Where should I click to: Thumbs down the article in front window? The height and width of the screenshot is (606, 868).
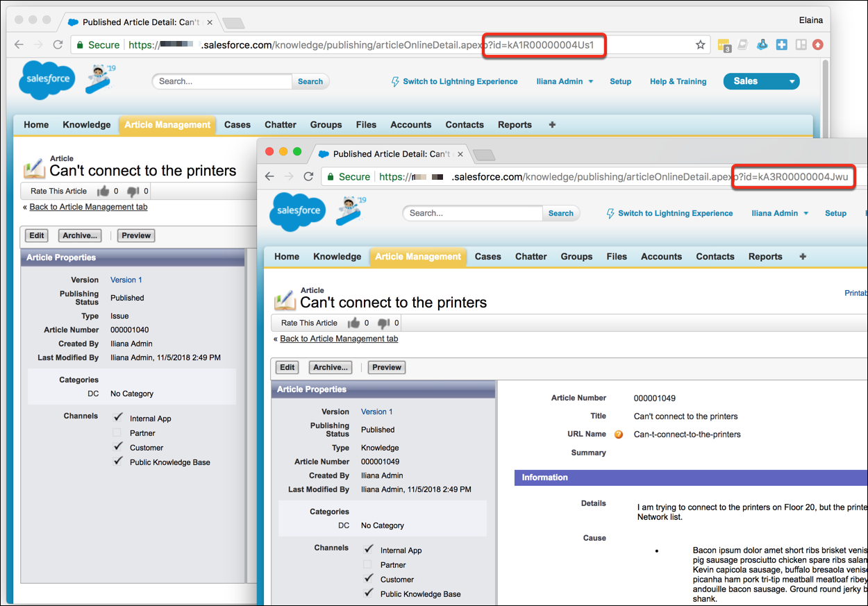click(x=384, y=323)
